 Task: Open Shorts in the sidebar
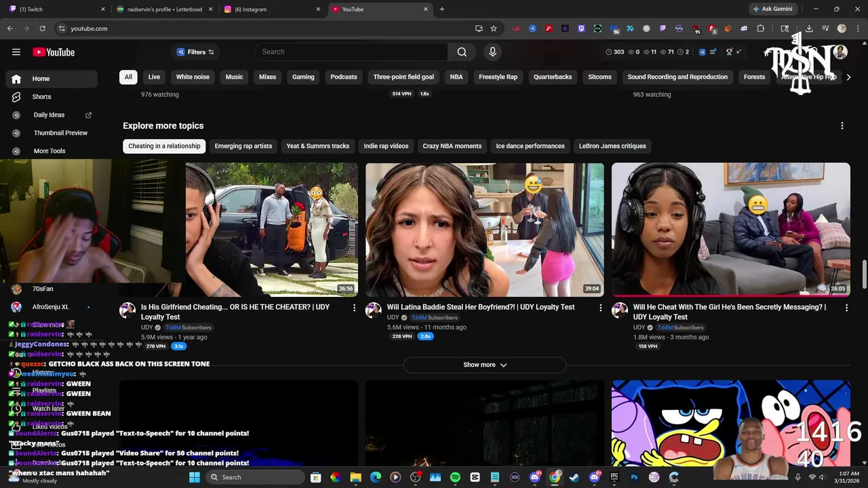click(x=52, y=97)
